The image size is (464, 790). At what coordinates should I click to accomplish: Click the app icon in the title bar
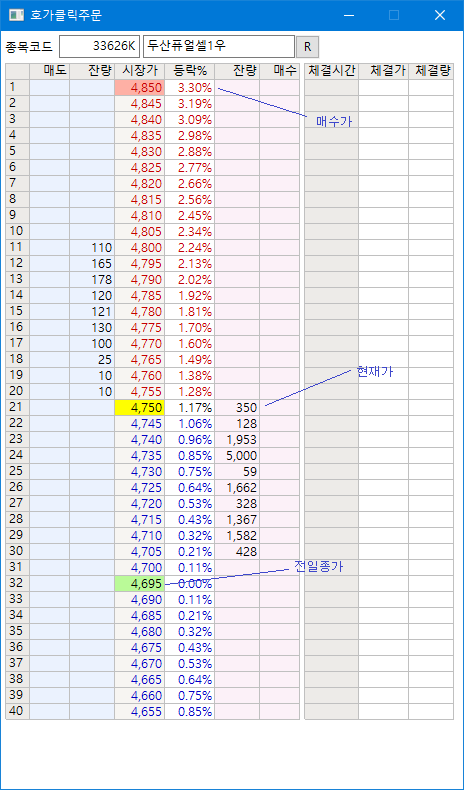tap(17, 15)
